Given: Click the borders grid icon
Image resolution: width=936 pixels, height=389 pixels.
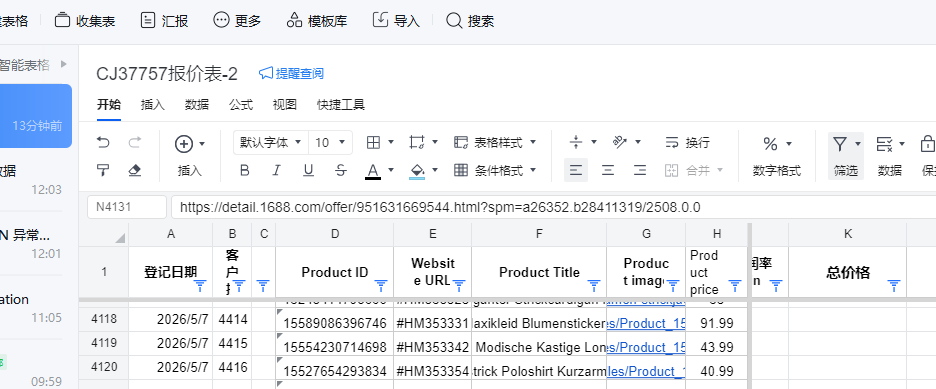Looking at the screenshot, I should pos(373,143).
